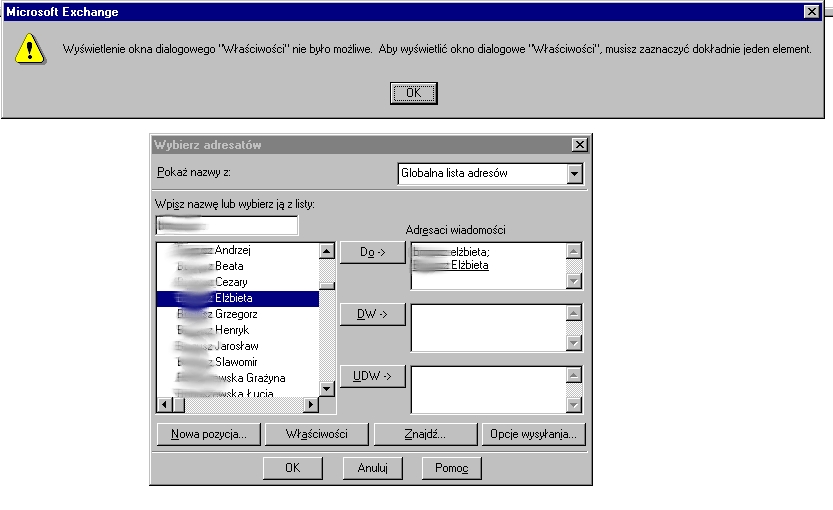Click the UDW box scroll up arrow
This screenshot has height=510, width=833.
(574, 376)
